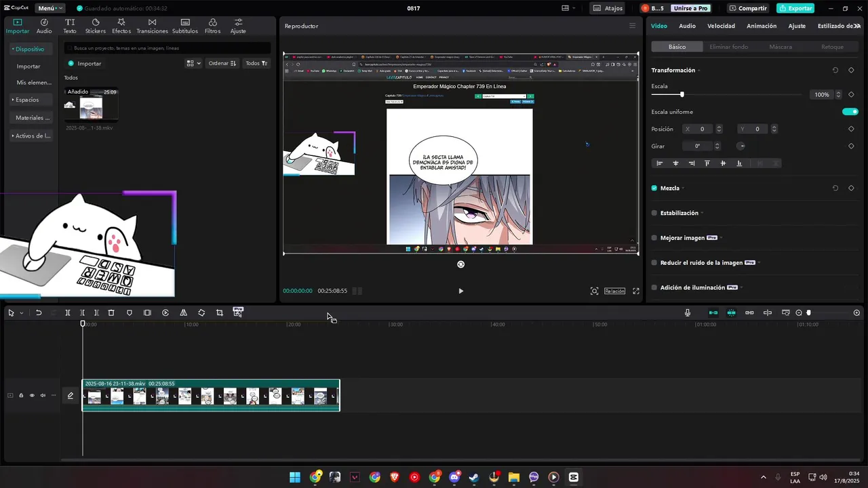868x488 pixels.
Task: Reset Transformación with the circular arrow
Action: click(835, 70)
